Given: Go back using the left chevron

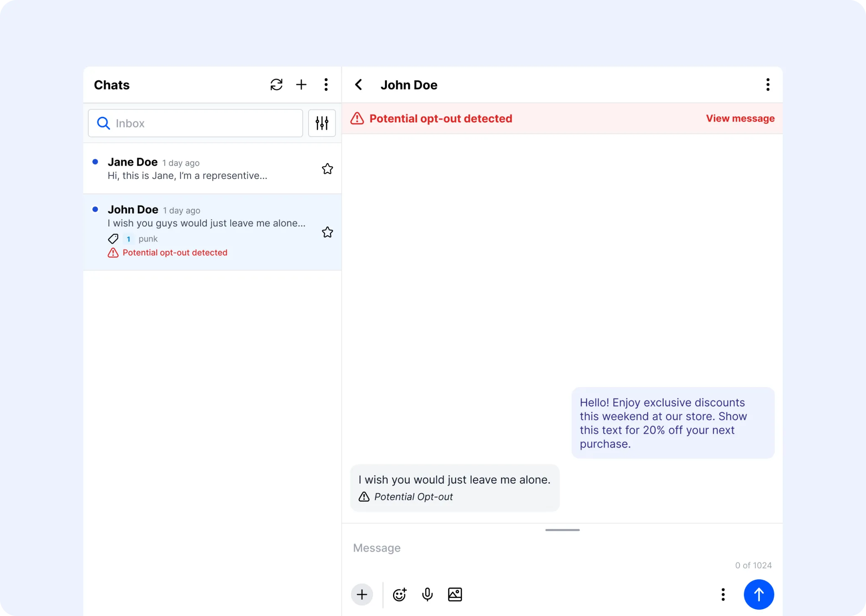Looking at the screenshot, I should click(358, 84).
